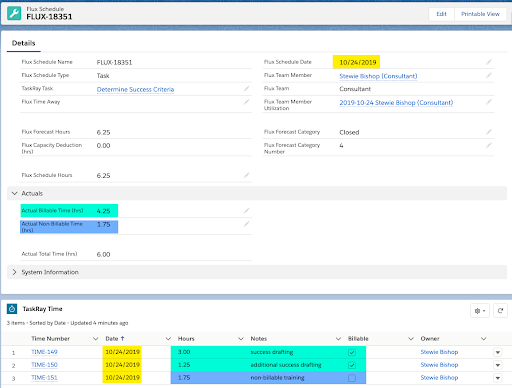Click the Actual Billable Time value 4.25
This screenshot has width=512, height=388.
103,211
